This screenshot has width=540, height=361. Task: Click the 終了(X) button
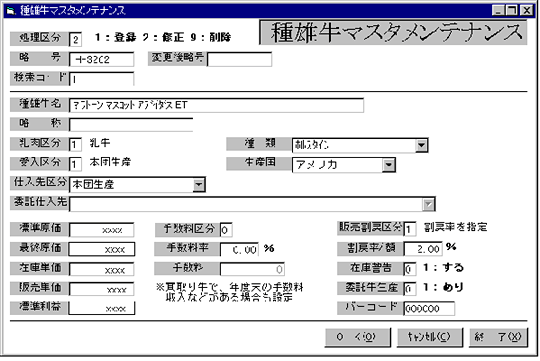(x=499, y=337)
